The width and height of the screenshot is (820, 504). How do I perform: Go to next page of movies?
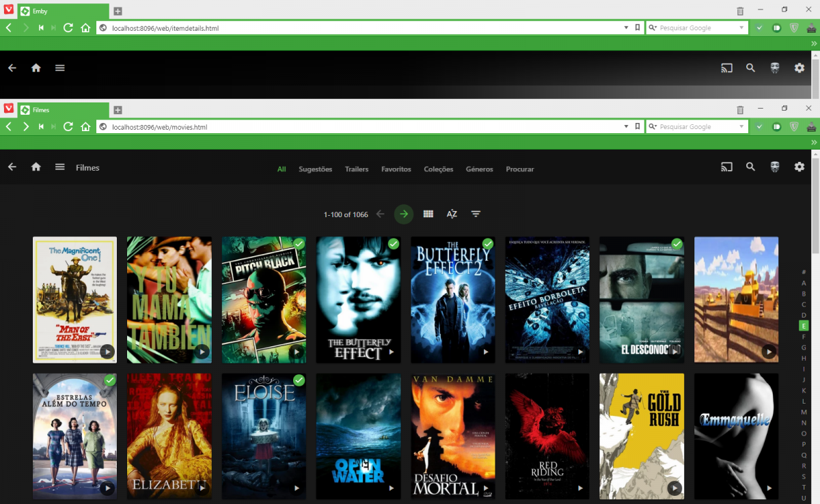pos(404,214)
